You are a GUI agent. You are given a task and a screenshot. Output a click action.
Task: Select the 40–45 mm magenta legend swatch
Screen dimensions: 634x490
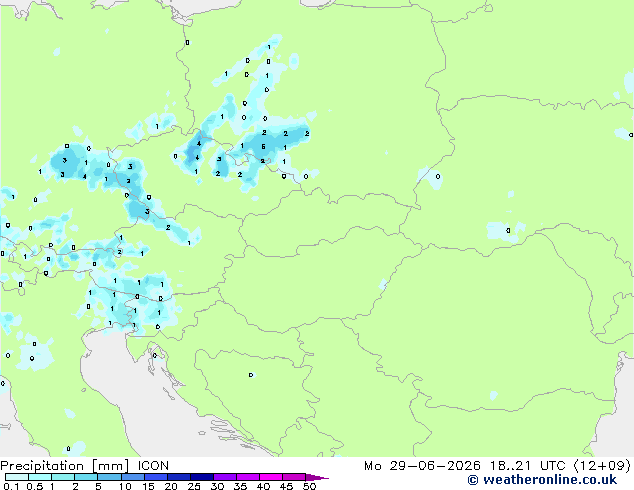coord(271,477)
